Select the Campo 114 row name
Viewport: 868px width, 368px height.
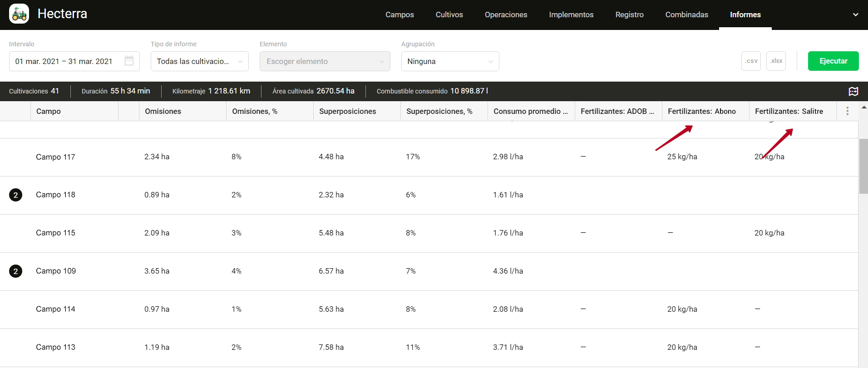[55, 309]
